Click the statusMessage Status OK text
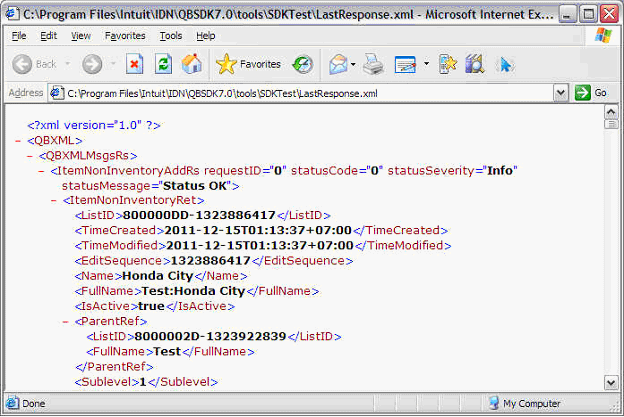Image resolution: width=624 pixels, height=417 pixels. click(x=195, y=186)
